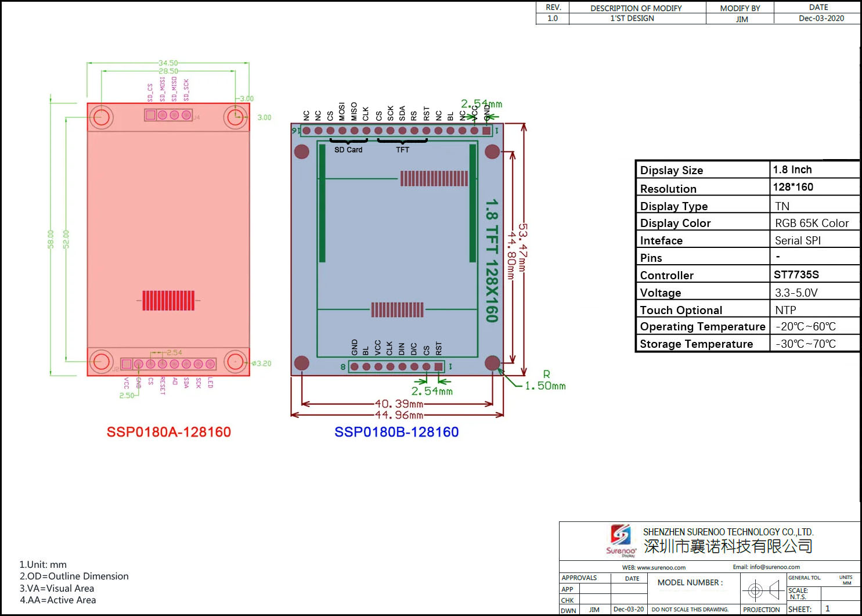Click the 1.8 Inch display size value

tap(792, 170)
